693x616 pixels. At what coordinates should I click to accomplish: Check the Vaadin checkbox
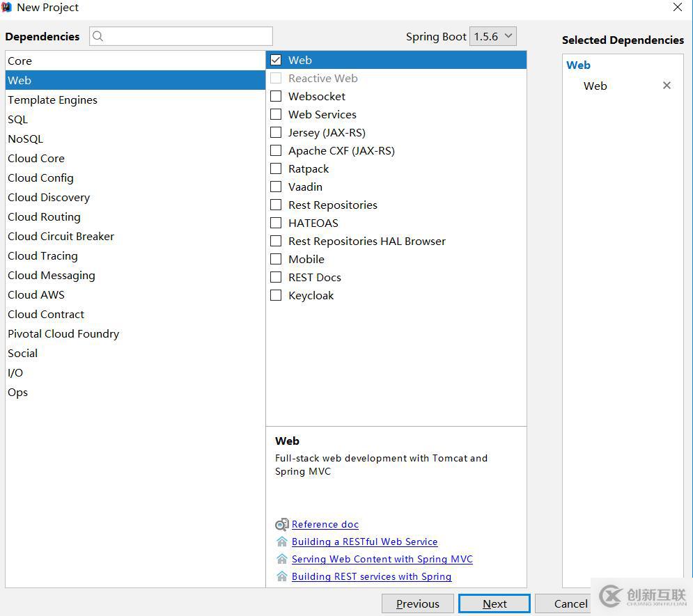(x=276, y=187)
